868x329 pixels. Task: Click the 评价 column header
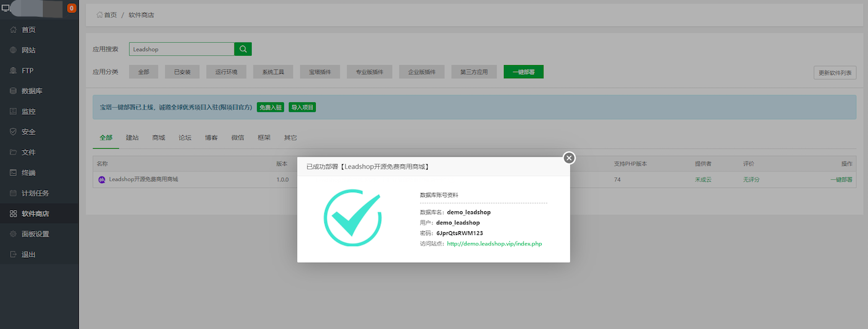(749, 164)
